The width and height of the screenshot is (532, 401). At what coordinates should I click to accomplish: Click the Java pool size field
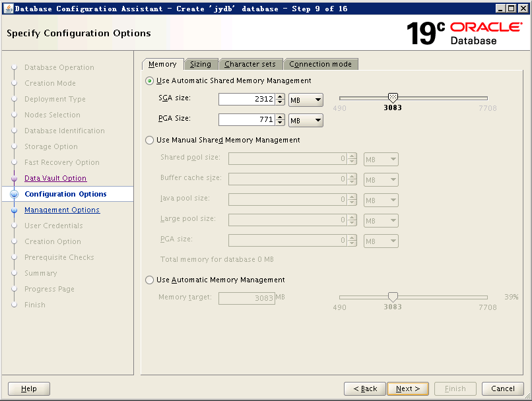[288, 199]
